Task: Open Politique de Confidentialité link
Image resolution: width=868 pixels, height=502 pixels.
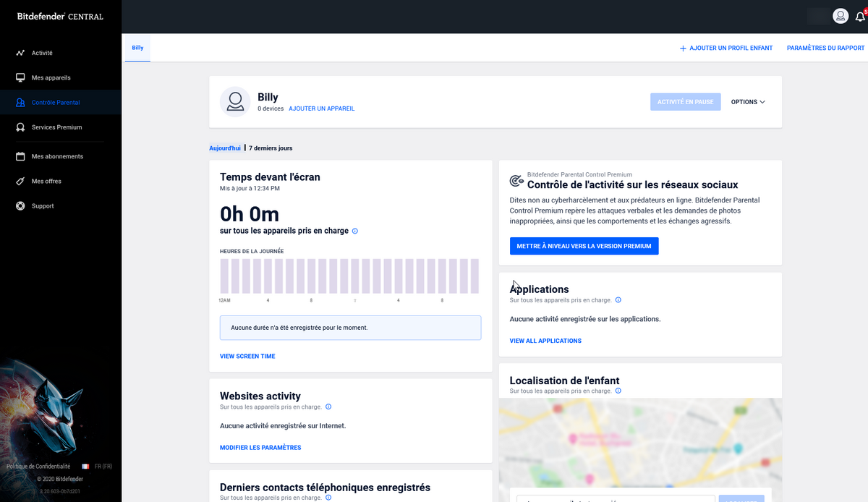Action: click(38, 467)
